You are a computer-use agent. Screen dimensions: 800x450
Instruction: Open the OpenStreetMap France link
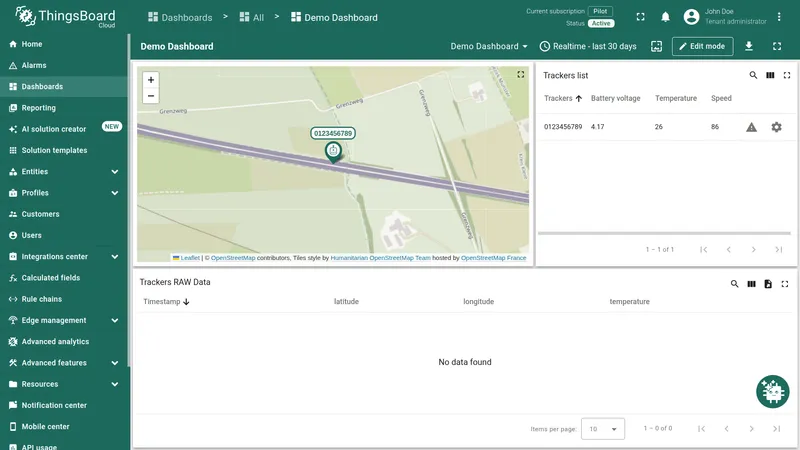point(493,258)
